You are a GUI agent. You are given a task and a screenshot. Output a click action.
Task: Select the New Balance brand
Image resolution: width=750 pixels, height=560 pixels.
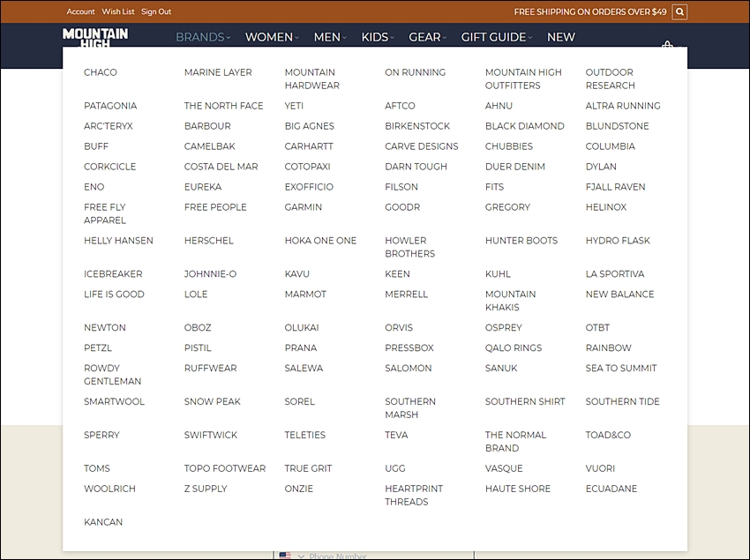619,294
